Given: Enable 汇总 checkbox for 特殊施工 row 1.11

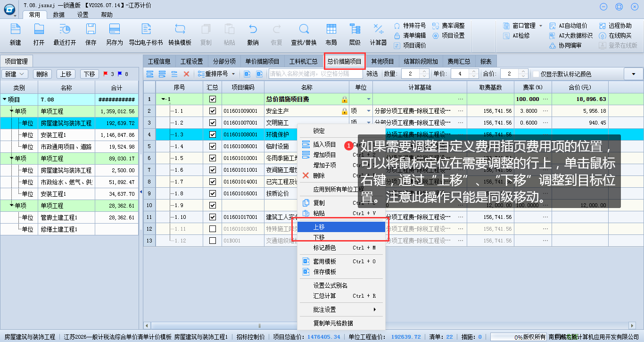Looking at the screenshot, I should (x=213, y=229).
